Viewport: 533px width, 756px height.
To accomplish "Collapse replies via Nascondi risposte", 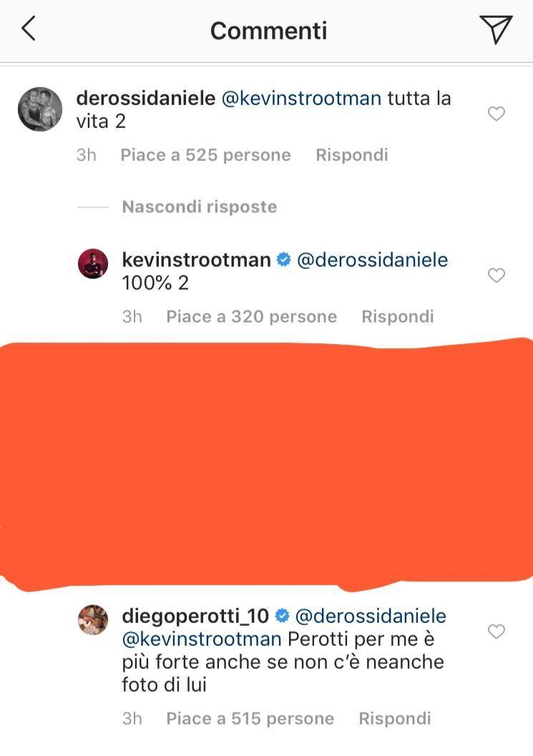I will (200, 207).
